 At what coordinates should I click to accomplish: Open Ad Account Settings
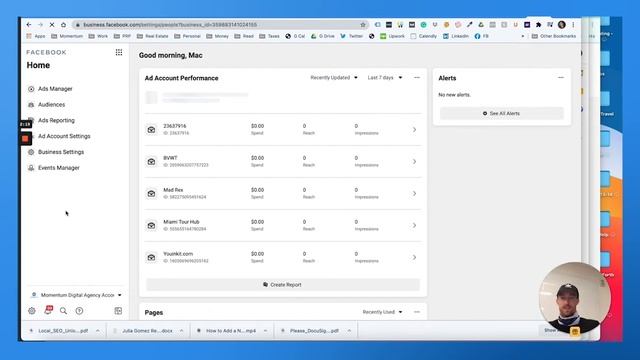pyautogui.click(x=64, y=136)
